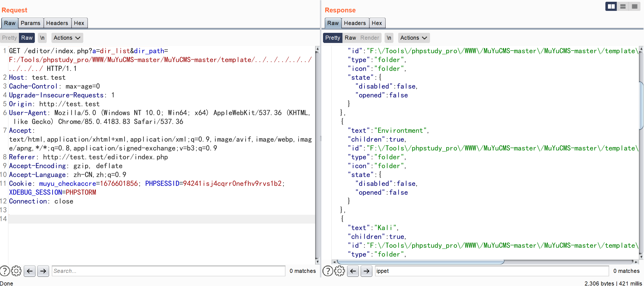Open request search settings gear
Screen dimensions: 644x286
click(x=16, y=271)
